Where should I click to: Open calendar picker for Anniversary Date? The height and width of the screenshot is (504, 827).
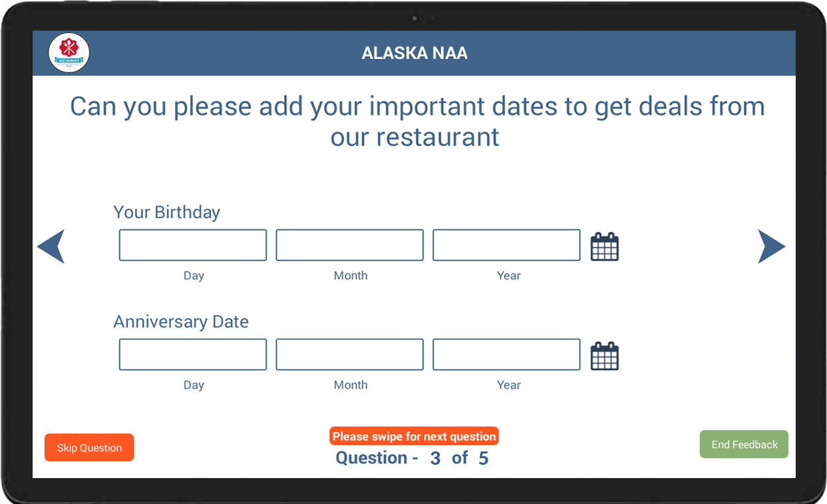[x=604, y=356]
